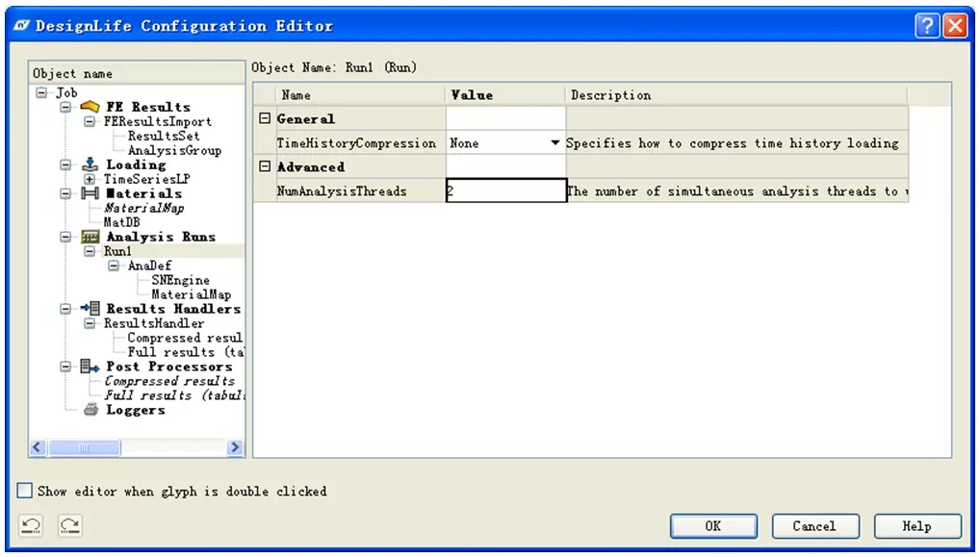Collapse the Results Handlers node

point(65,309)
